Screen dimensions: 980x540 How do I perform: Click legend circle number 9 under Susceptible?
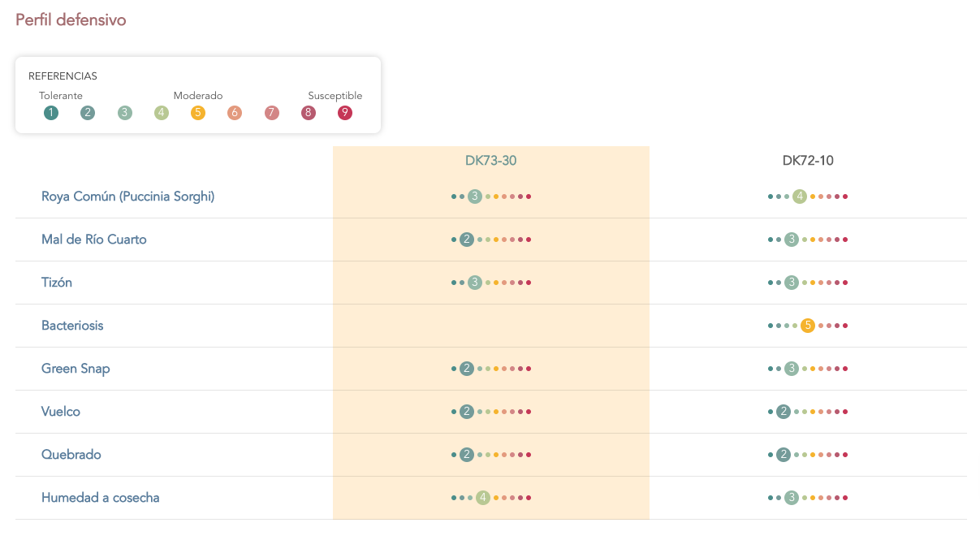pos(345,113)
